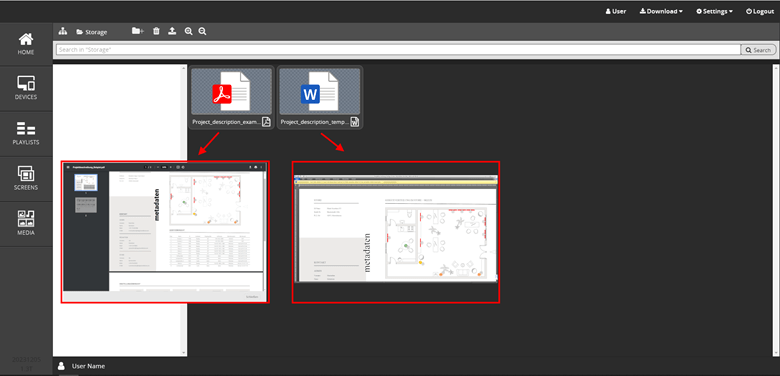Image resolution: width=780 pixels, height=376 pixels.
Task: Open the MEDIA section
Action: (26, 223)
